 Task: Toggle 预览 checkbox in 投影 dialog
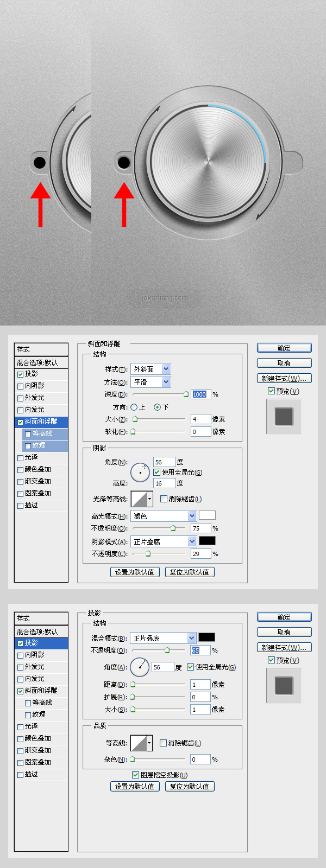[x=271, y=660]
